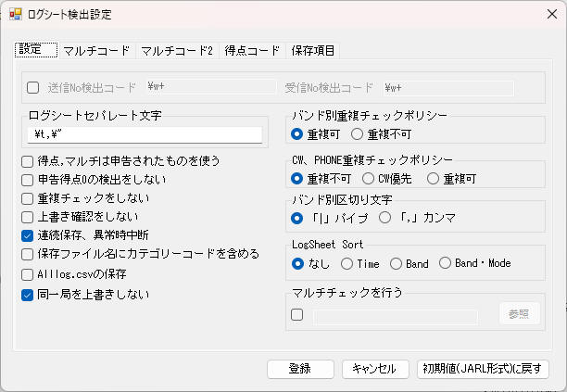The height and width of the screenshot is (392, 567).
Task: Choose the CW優先 radio option
Action: [368, 178]
